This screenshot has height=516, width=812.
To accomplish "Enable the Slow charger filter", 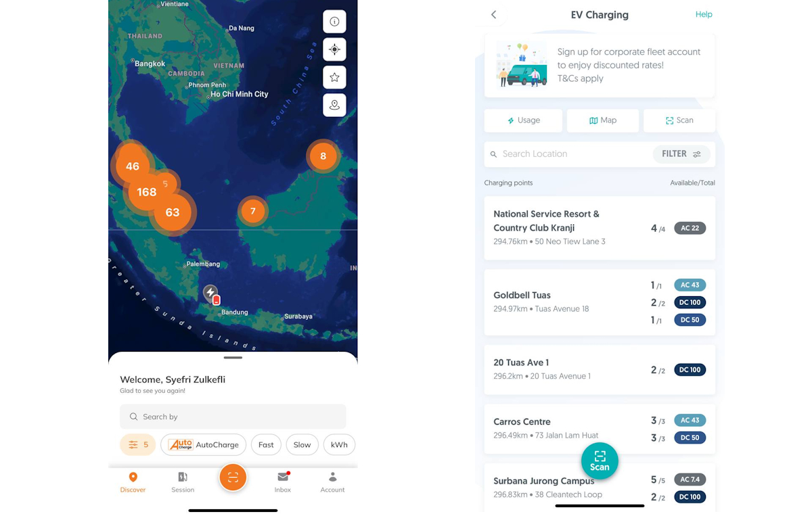I will point(302,445).
